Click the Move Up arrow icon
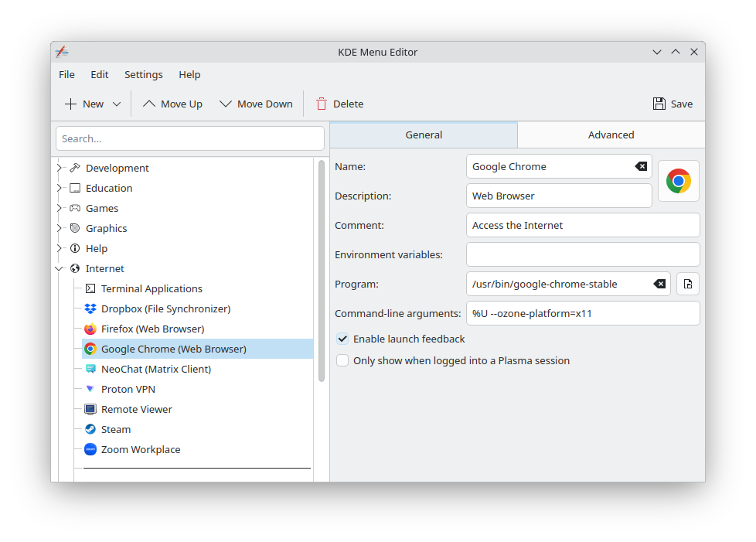The image size is (756, 542). 149,104
